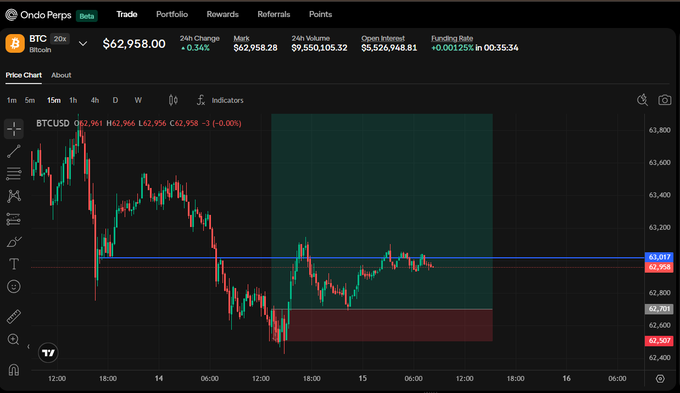Click the Indicators button label
Viewport: 680px width, 393px height.
click(x=228, y=100)
